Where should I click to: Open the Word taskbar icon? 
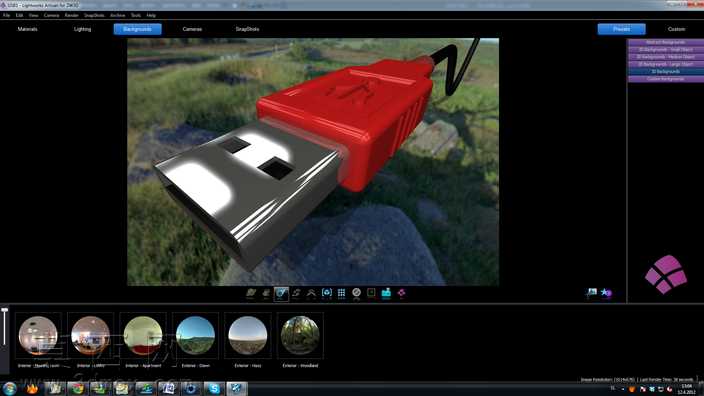pyautogui.click(x=168, y=388)
